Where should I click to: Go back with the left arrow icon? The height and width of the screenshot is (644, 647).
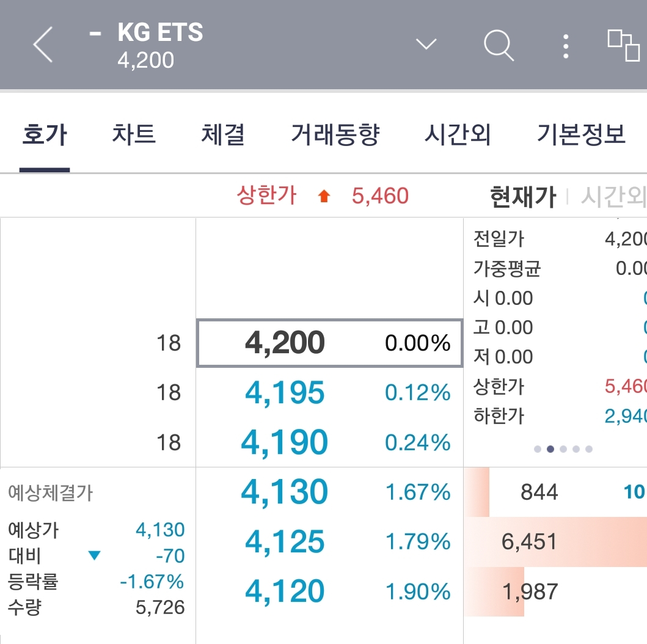point(43,44)
